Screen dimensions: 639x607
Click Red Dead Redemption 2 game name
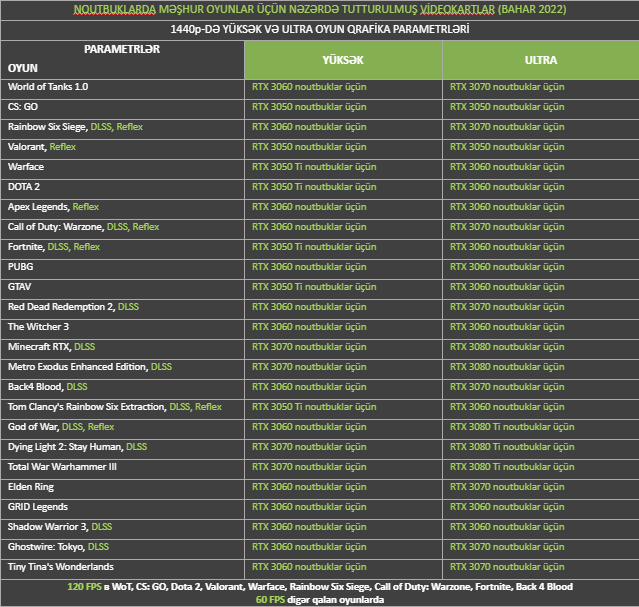point(61,307)
